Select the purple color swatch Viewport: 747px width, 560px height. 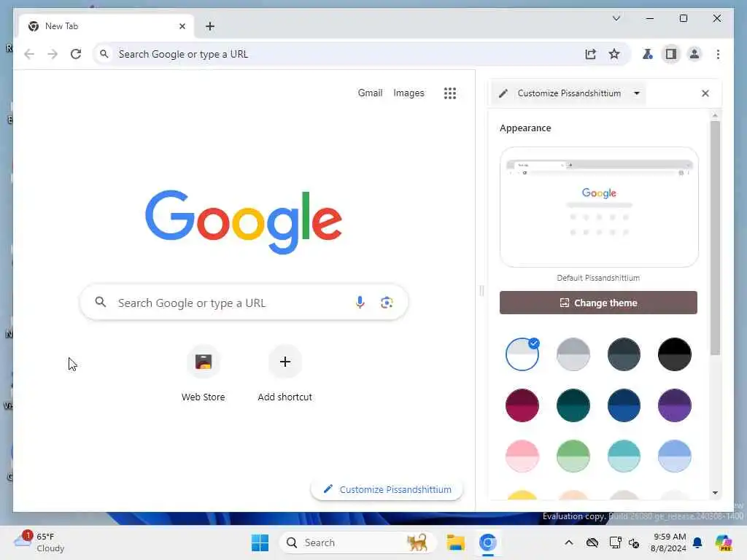(675, 405)
